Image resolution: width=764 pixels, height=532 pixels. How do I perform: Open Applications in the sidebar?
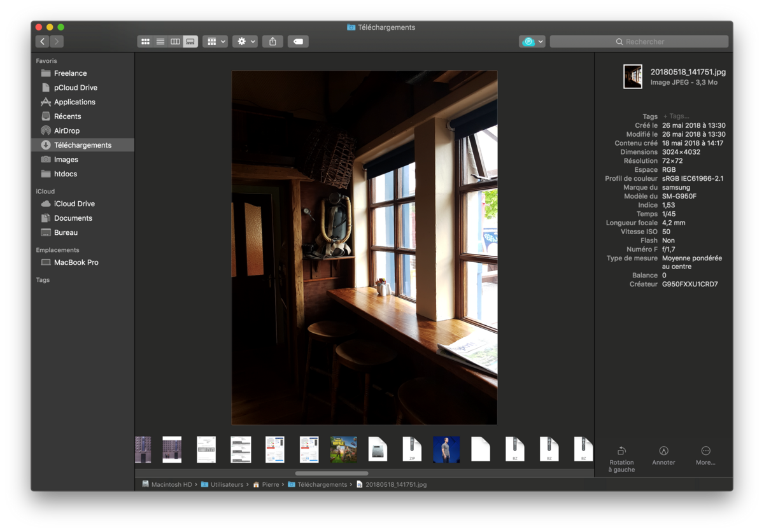point(83,102)
